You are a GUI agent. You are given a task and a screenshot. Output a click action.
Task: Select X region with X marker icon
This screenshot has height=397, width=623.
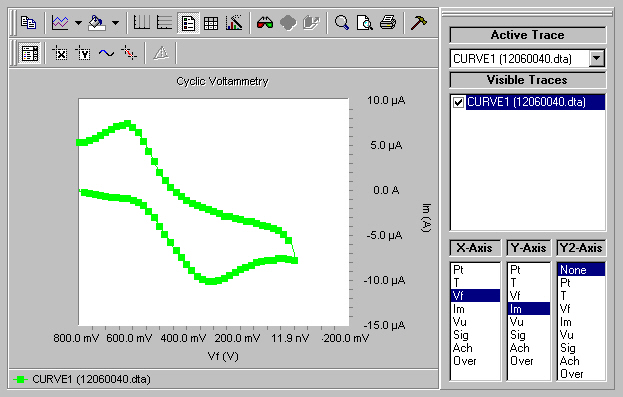[x=60, y=53]
